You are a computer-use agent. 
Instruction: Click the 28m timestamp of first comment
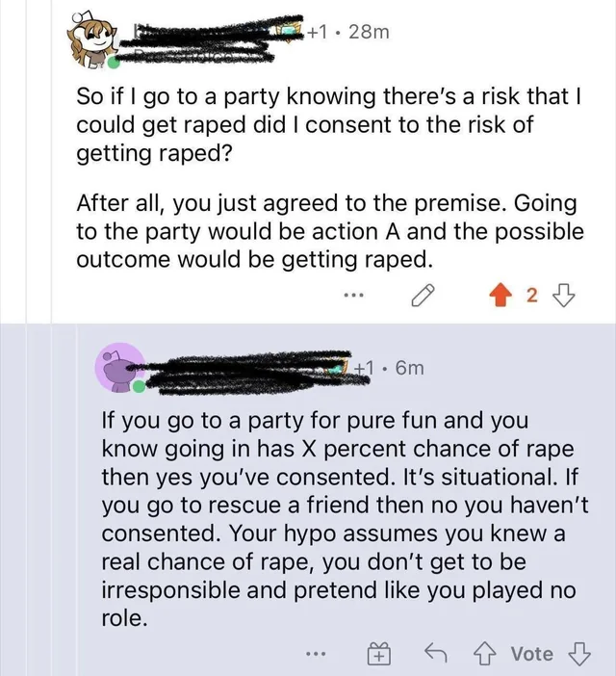click(369, 32)
